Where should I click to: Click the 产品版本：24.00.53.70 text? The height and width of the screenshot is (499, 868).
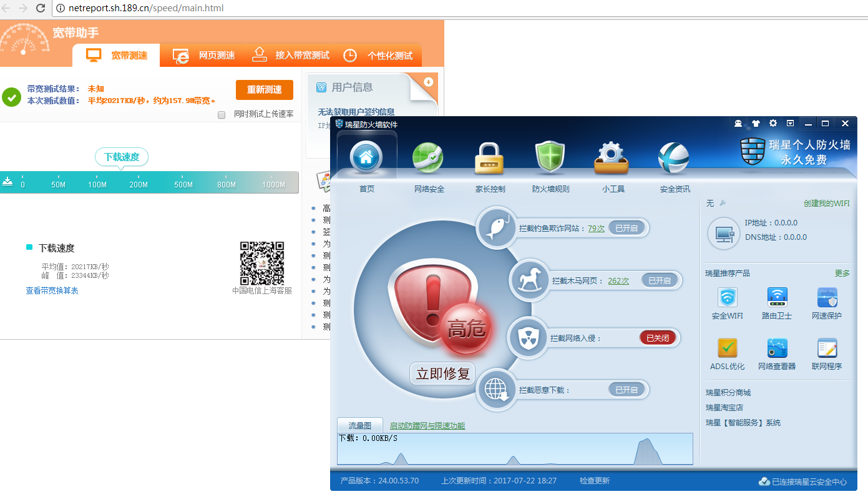point(379,480)
